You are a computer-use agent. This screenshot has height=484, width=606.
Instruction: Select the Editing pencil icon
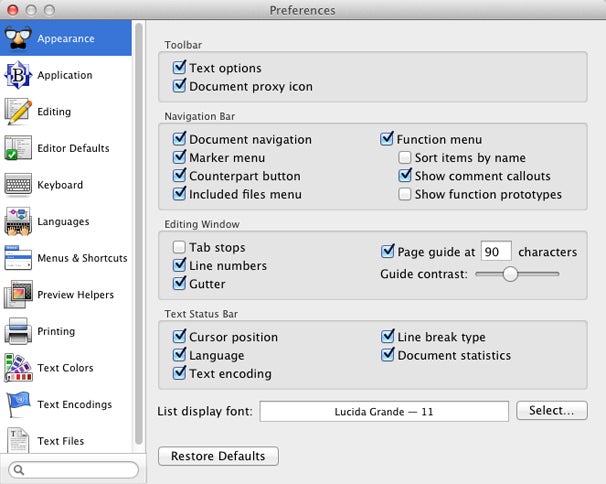[18, 112]
